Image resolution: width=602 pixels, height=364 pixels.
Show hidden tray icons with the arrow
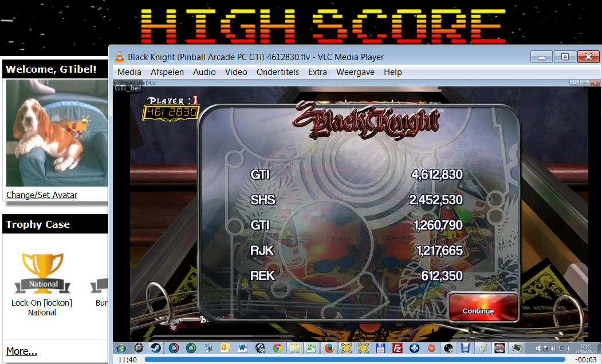coord(530,349)
